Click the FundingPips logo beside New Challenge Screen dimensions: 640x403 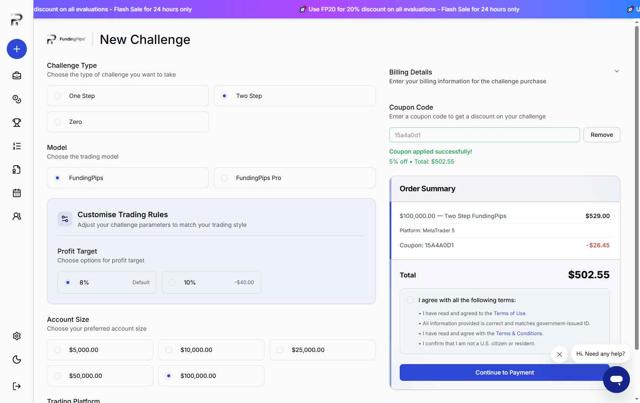(x=66, y=39)
